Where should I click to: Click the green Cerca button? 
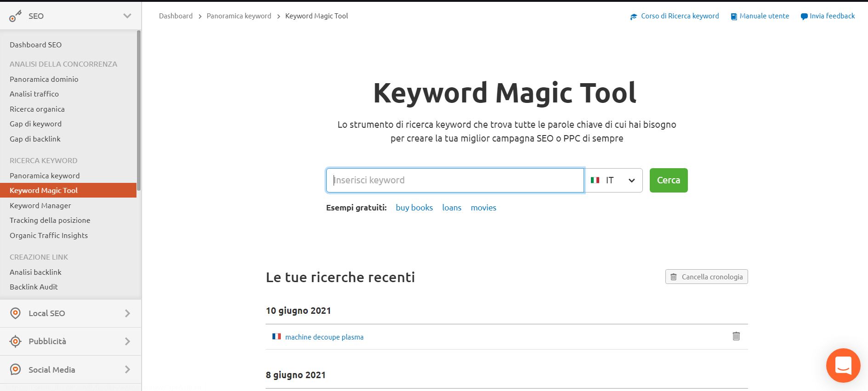669,180
